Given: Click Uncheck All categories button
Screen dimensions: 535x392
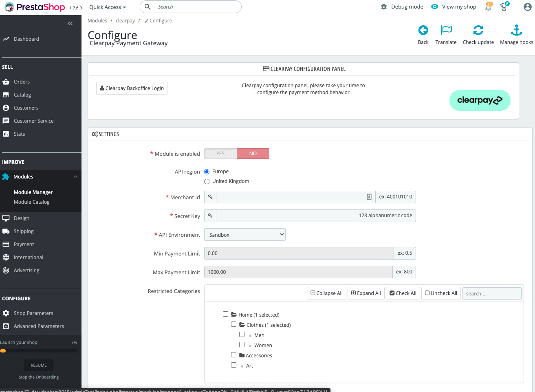Looking at the screenshot, I should [441, 293].
